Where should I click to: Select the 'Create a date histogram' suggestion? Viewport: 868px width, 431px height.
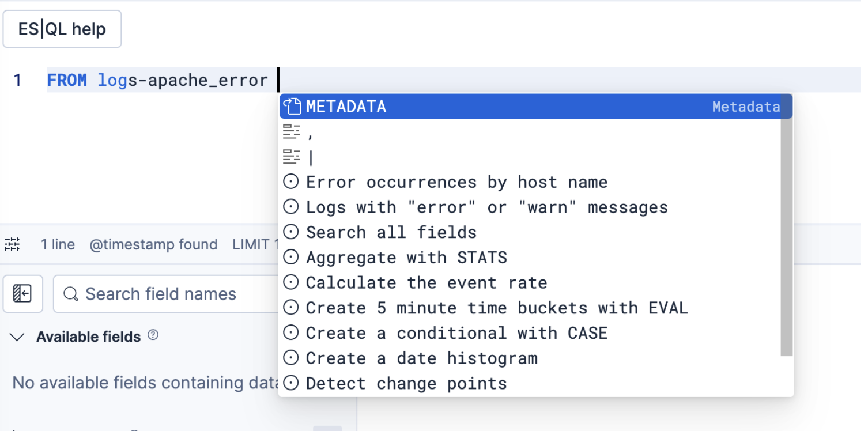point(421,358)
